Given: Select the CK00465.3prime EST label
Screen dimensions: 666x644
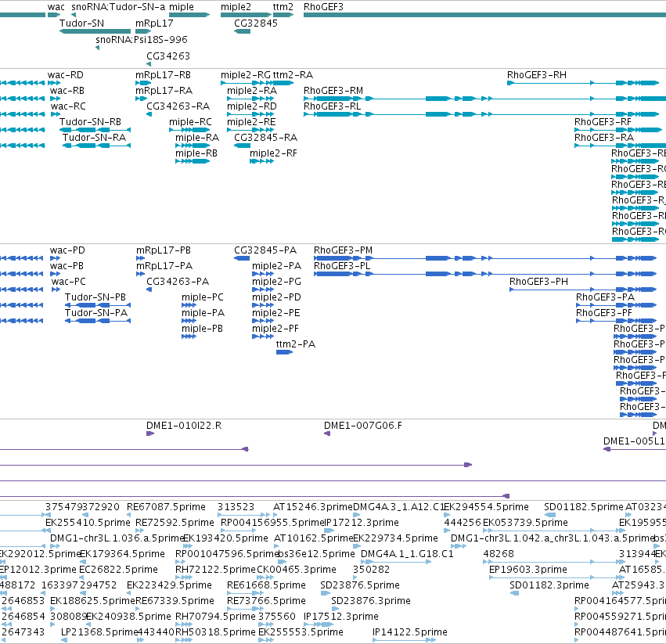Looking at the screenshot, I should click(x=297, y=570).
